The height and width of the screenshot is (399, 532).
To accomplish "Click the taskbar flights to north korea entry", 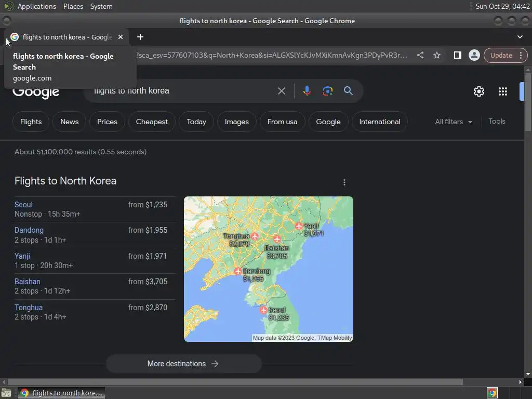I will (61, 393).
